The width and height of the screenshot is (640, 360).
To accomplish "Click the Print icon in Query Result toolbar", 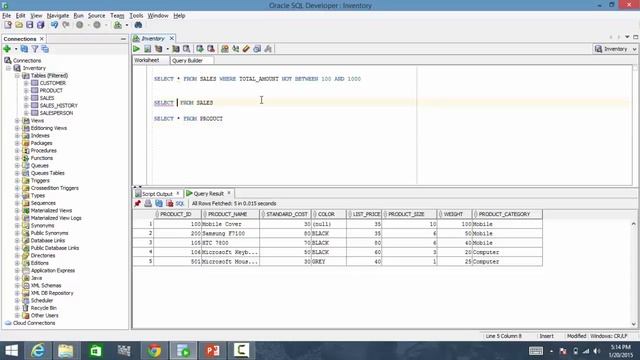I will (148, 203).
